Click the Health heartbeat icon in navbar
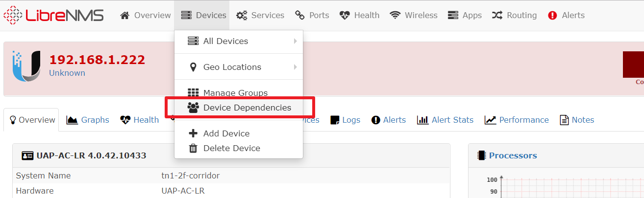This screenshot has width=644, height=198. 345,16
